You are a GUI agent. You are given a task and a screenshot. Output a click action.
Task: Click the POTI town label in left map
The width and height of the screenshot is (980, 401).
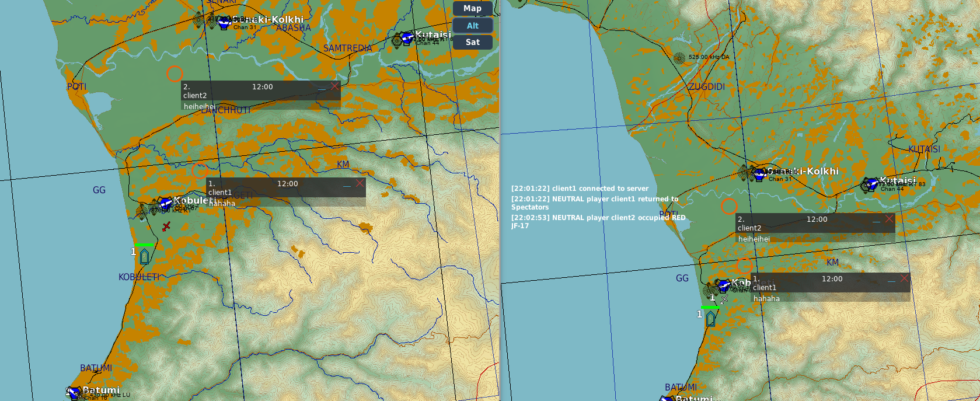[76, 87]
